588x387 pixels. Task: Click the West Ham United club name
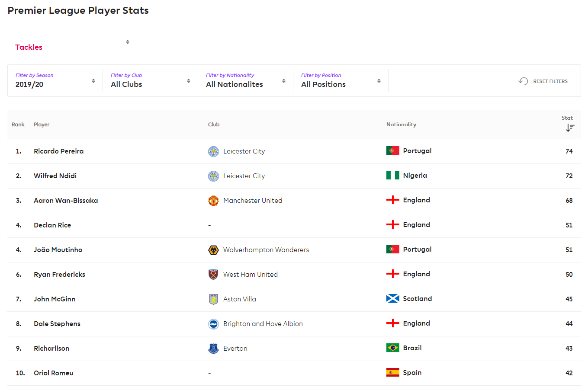click(x=251, y=275)
